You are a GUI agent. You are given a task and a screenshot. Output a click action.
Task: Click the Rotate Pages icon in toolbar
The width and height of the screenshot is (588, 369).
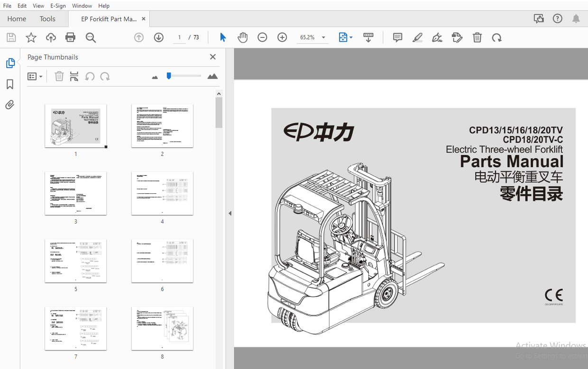[496, 37]
